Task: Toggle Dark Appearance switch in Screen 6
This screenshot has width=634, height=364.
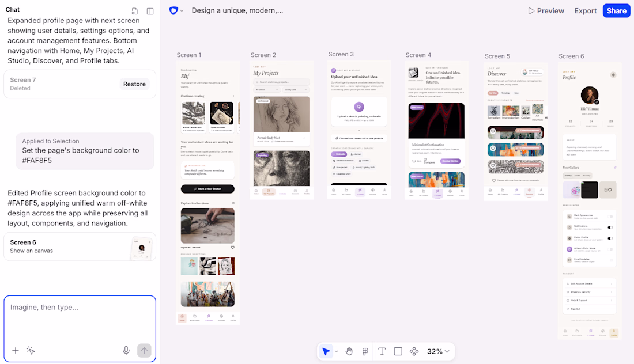Action: pyautogui.click(x=610, y=217)
